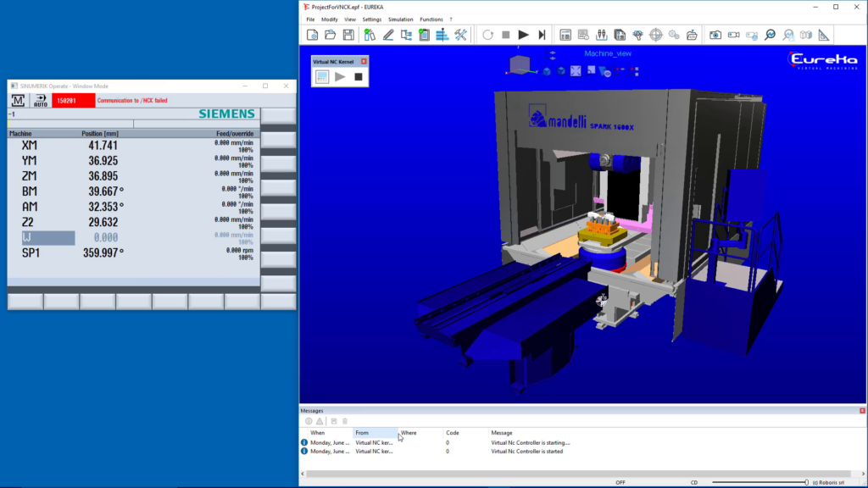868x488 pixels.
Task: Close the Virtual NC Kernel panel
Action: point(364,61)
